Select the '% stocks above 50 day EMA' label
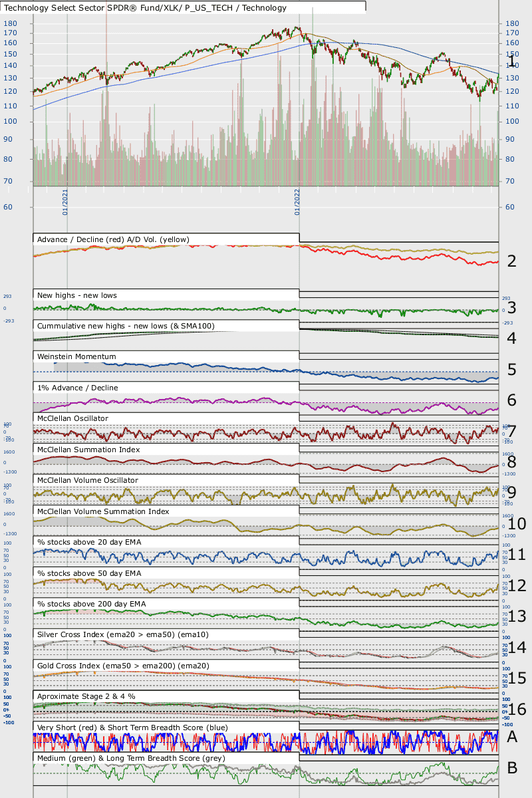 click(x=89, y=573)
